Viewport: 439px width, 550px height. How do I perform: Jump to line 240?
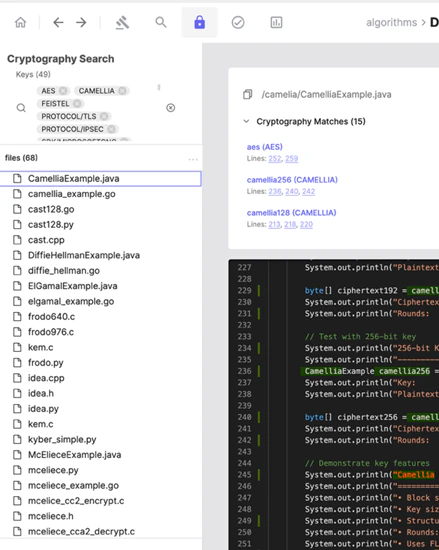click(x=292, y=192)
